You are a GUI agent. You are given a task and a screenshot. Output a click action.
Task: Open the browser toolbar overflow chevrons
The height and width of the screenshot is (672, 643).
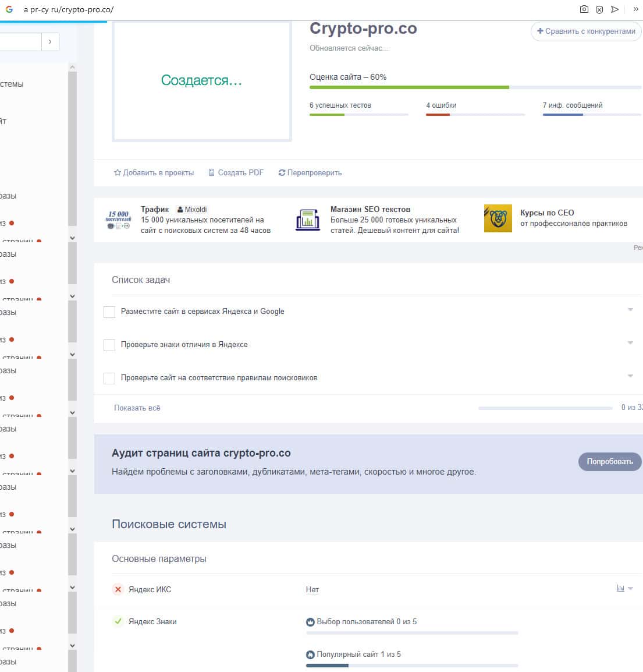(x=635, y=9)
